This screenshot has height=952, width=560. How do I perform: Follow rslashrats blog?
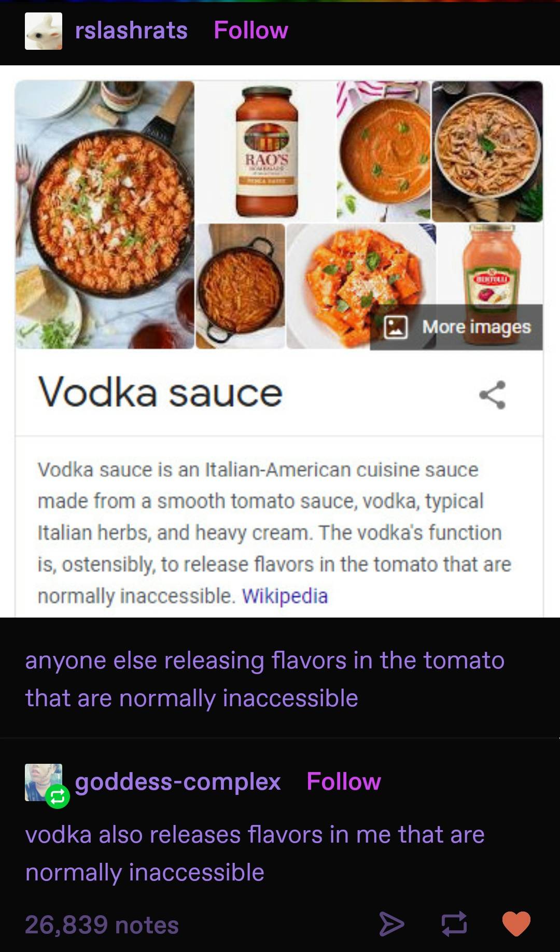point(251,31)
